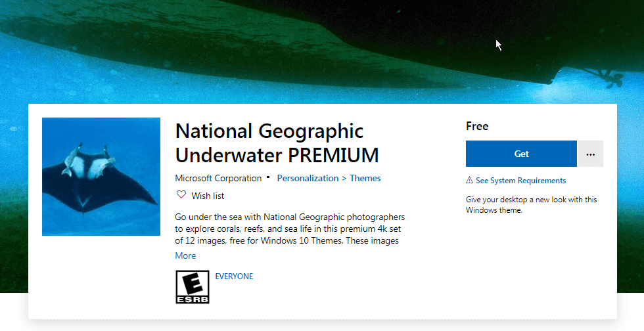
Task: Open the EVERYONE rating link
Action: 234,276
